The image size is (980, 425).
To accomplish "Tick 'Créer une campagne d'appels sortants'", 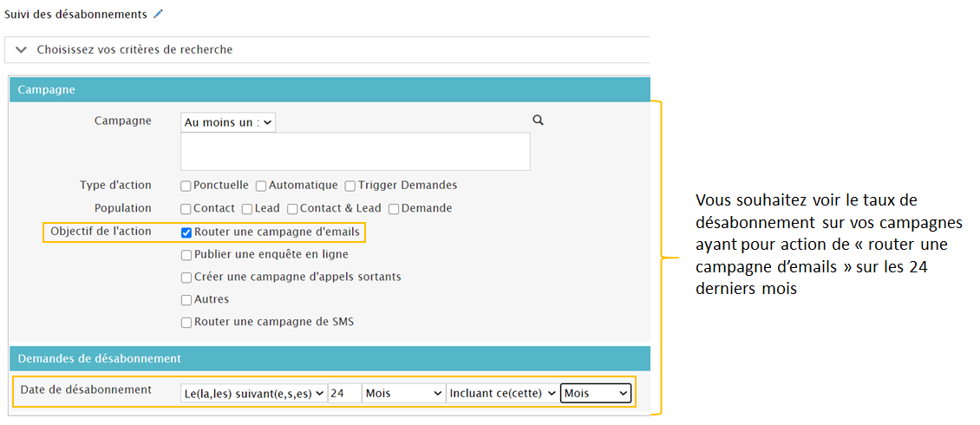I will tap(186, 278).
